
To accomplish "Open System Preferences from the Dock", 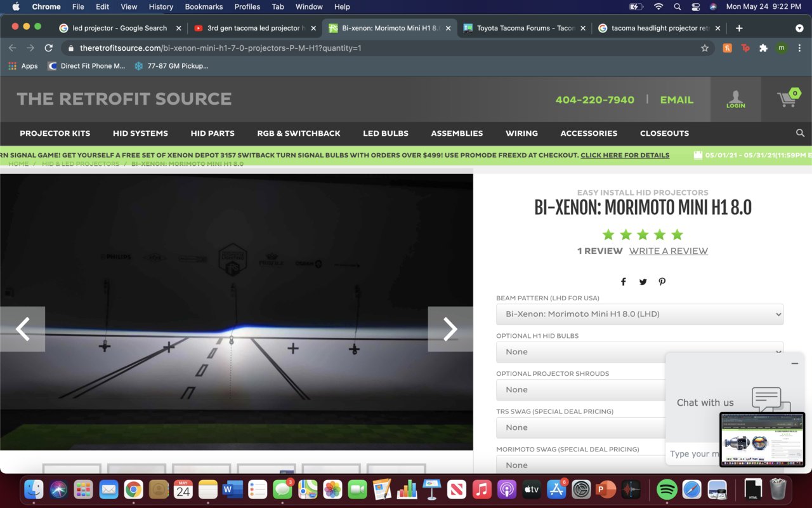I will coord(581,490).
